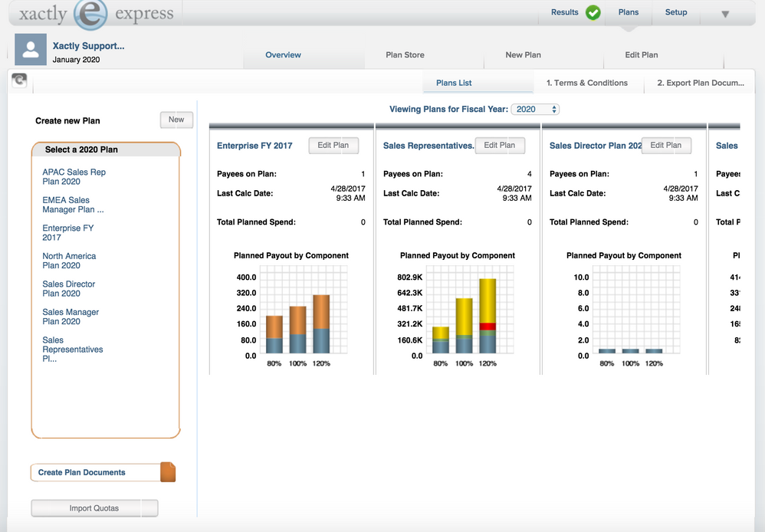Click the refresh icon below the avatar

19,80
